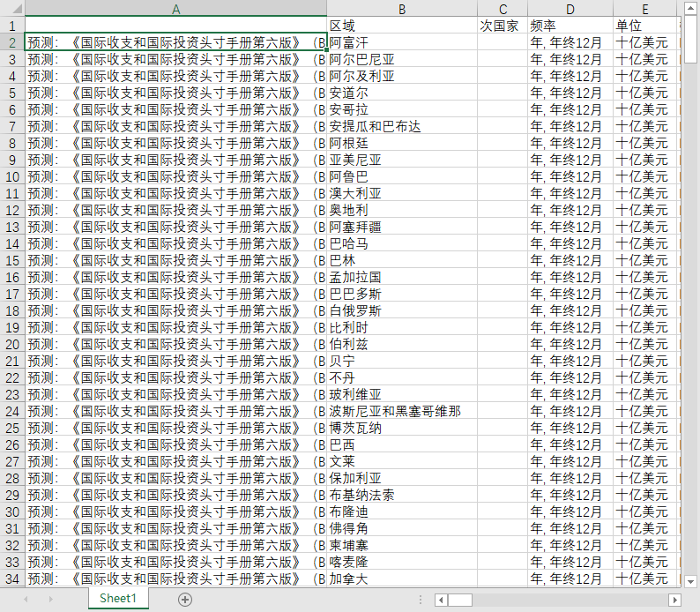
Task: Select the cell 白俄罗斯
Action: (402, 310)
